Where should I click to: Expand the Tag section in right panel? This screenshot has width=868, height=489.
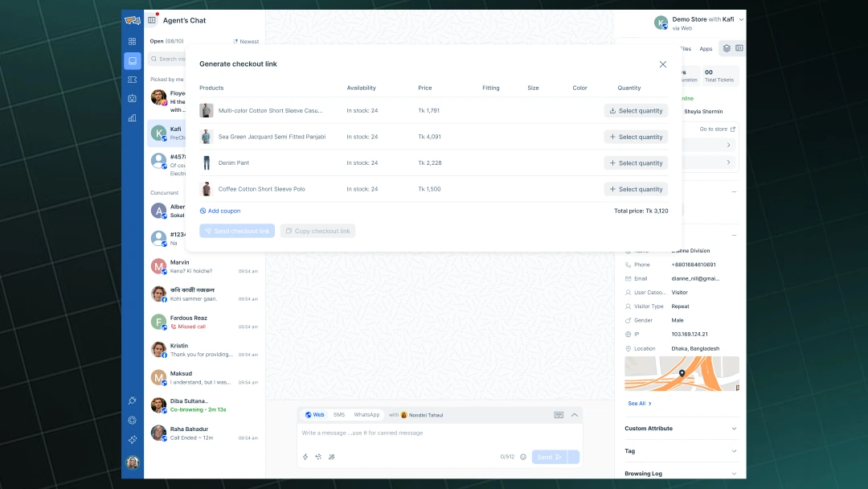pyautogui.click(x=680, y=451)
